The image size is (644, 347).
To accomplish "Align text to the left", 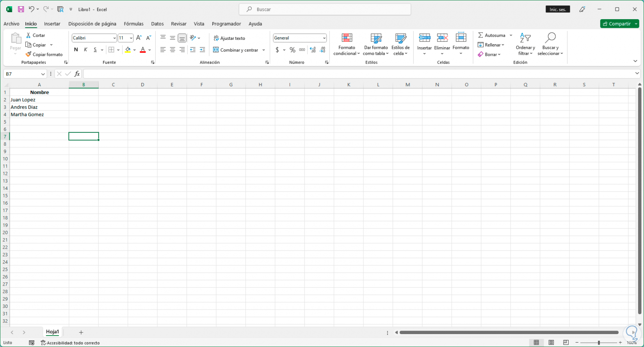I will click(163, 50).
